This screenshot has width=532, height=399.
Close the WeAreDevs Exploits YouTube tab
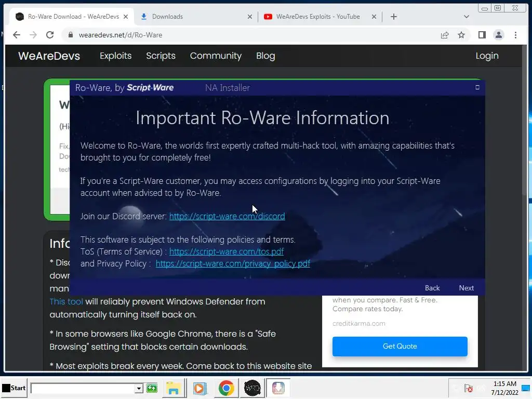tap(374, 17)
